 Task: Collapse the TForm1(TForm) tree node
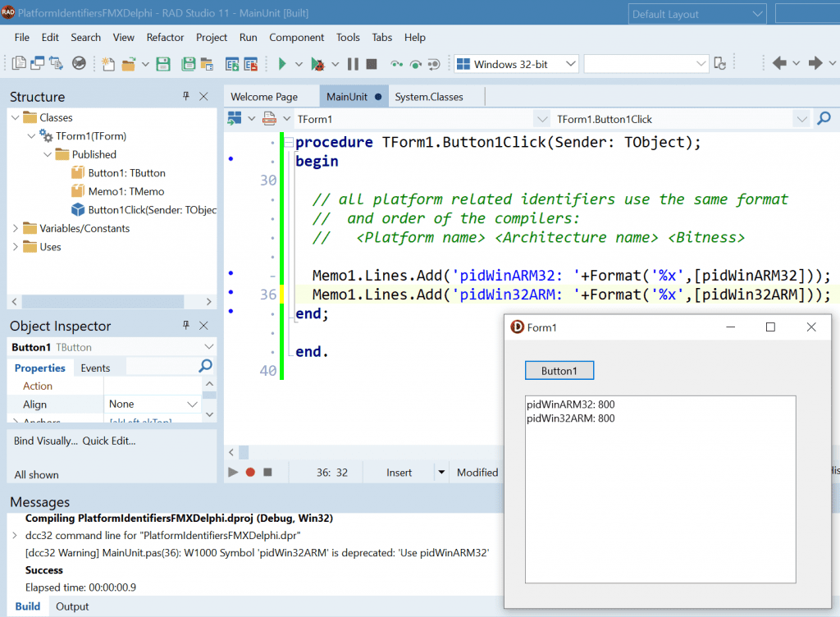31,136
